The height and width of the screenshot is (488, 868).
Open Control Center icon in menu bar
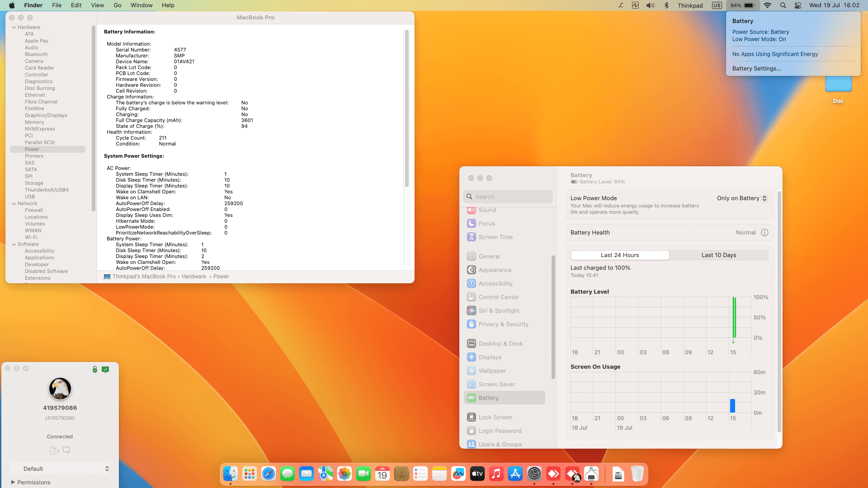(798, 5)
